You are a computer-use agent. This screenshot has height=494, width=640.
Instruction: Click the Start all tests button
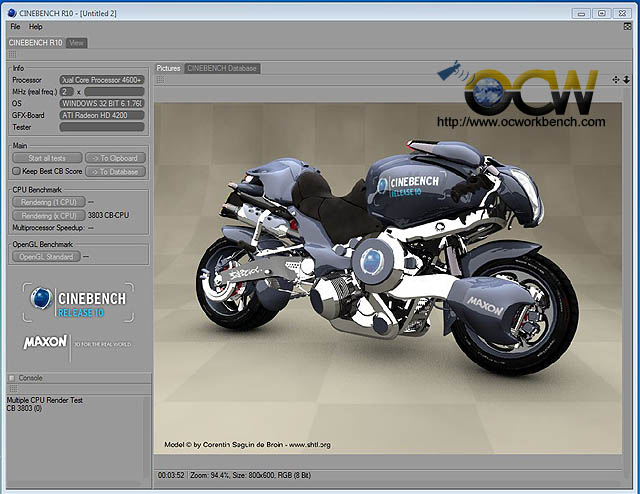coord(47,158)
